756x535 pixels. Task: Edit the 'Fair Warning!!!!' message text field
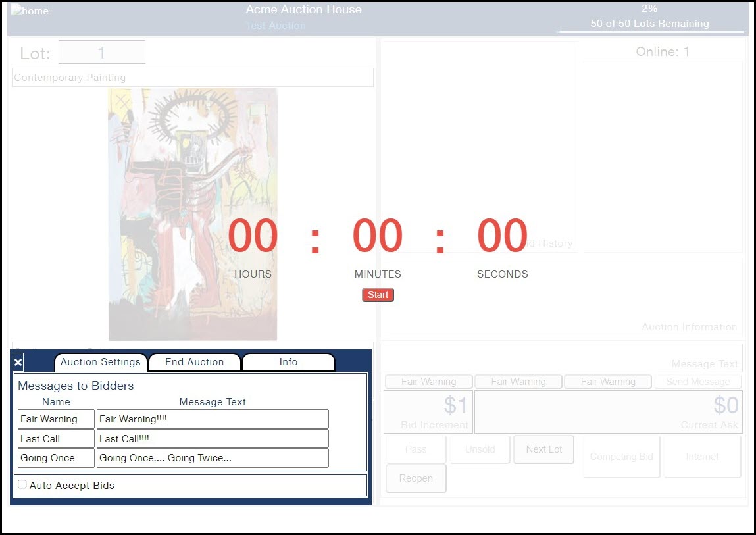pyautogui.click(x=213, y=419)
